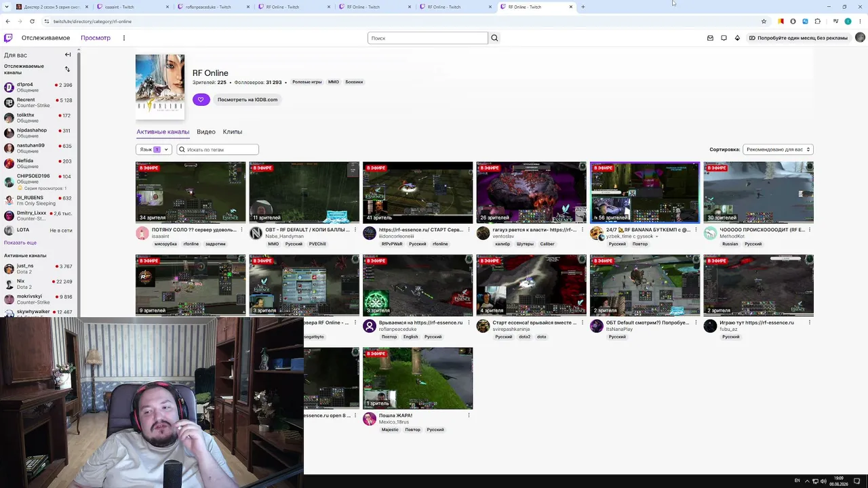Image resolution: width=868 pixels, height=488 pixels.
Task: Open the Twitch inbox mail icon
Action: tap(710, 38)
